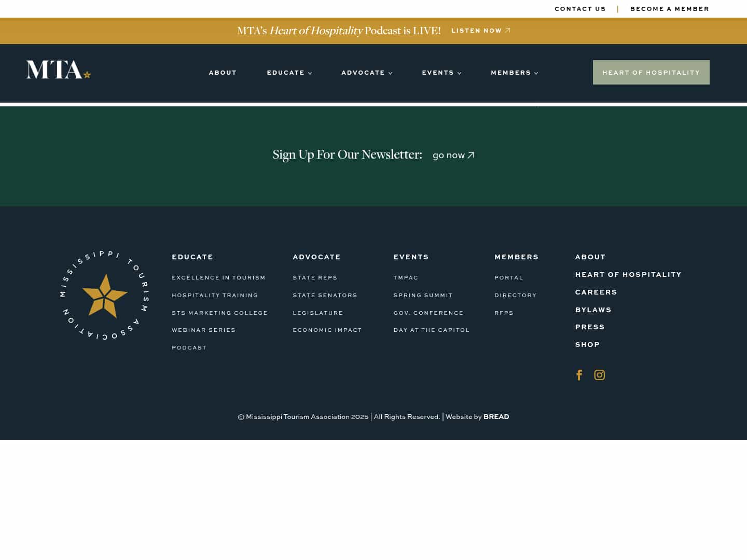Click the arrow beside go now
This screenshot has height=560, width=747.
471,155
